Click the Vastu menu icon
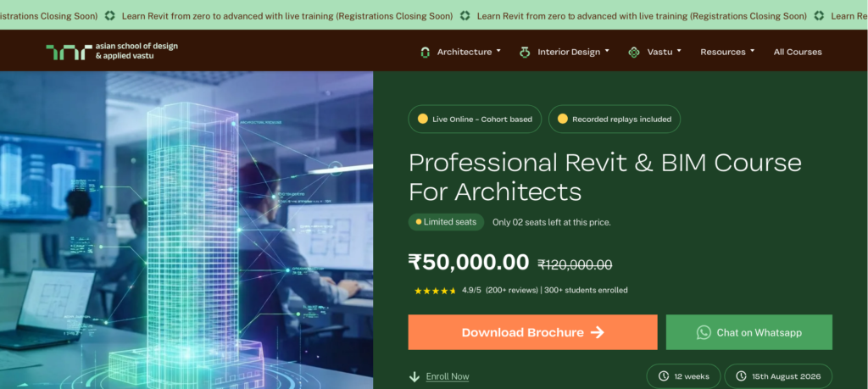Screen dimensions: 868x389 (x=634, y=52)
